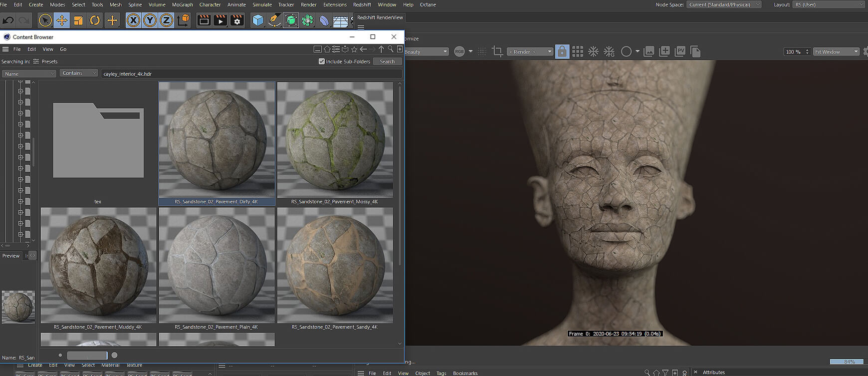Click the RS_Sandstone_02_Pavement_Muddy_4K label
Screen dimensions: 868x376
click(98, 327)
